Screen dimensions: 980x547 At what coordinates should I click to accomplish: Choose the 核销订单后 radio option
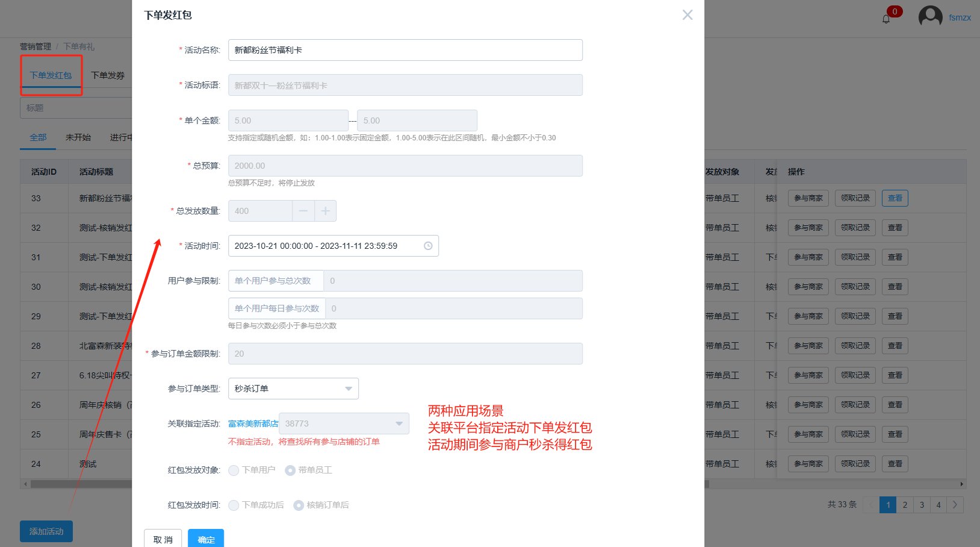pos(299,505)
